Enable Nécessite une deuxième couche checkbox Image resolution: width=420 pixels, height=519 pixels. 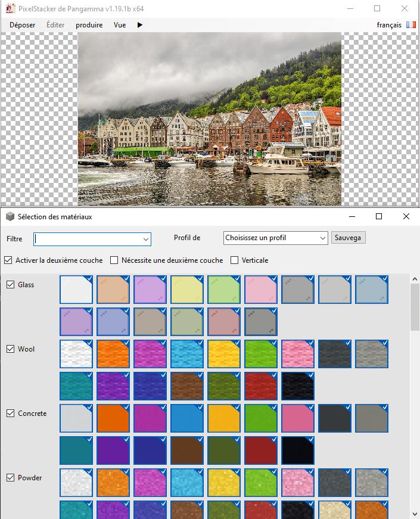114,260
